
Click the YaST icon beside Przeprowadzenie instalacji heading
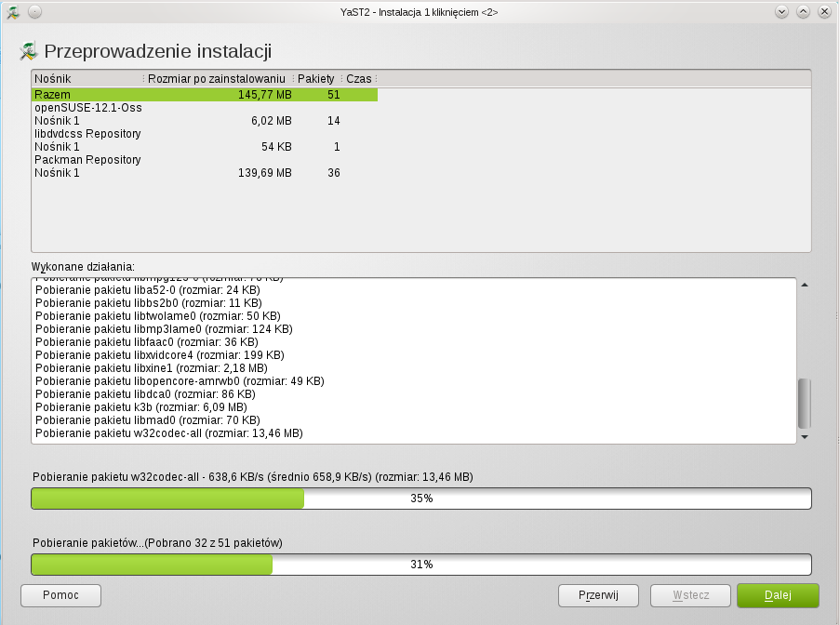click(x=29, y=51)
